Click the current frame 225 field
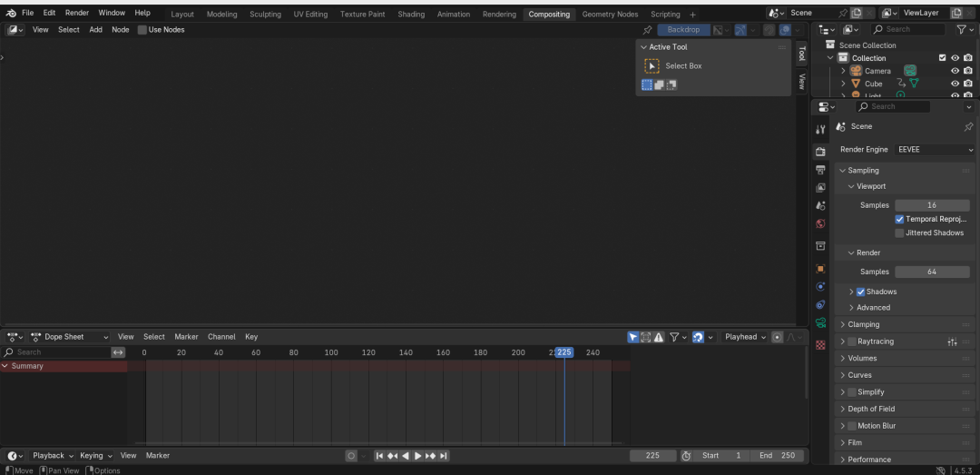980x475 pixels. click(653, 456)
